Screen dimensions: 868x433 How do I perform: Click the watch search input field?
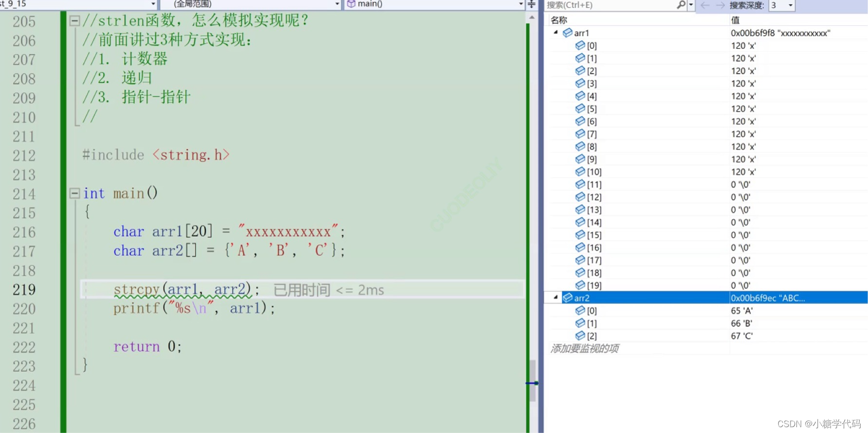610,5
